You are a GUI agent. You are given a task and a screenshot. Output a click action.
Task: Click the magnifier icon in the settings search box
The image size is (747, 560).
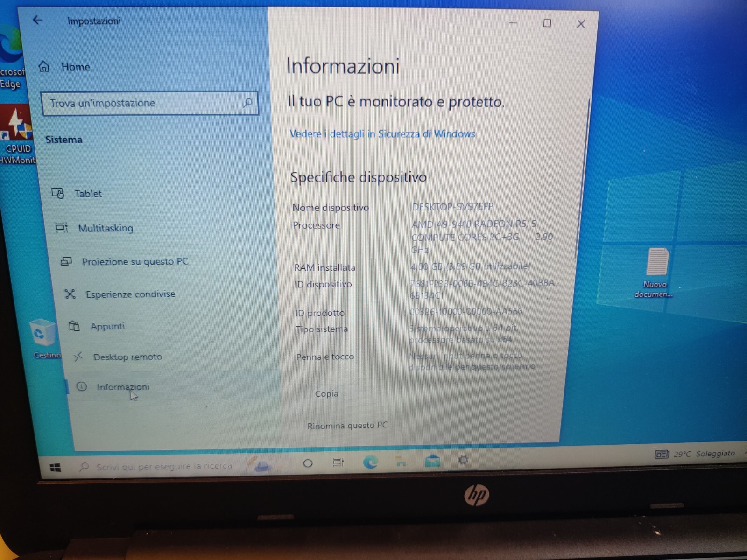pyautogui.click(x=247, y=103)
